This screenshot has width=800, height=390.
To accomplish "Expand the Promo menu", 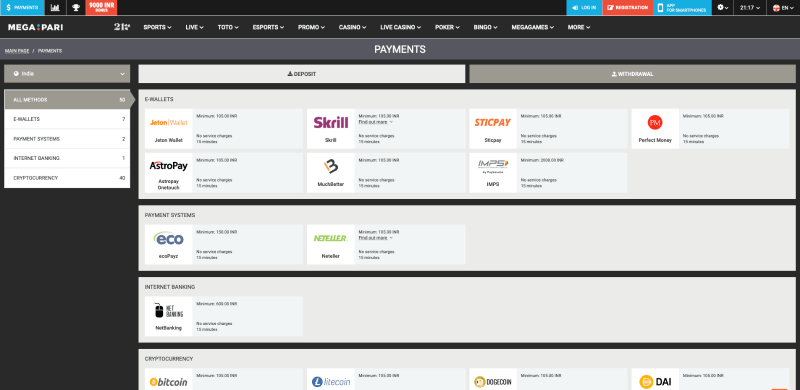I will click(x=311, y=28).
